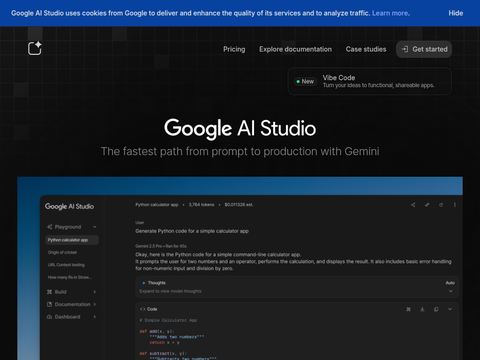Click the $0.011326 est. cost value
Viewport: 480px width, 360px height.
point(239,205)
